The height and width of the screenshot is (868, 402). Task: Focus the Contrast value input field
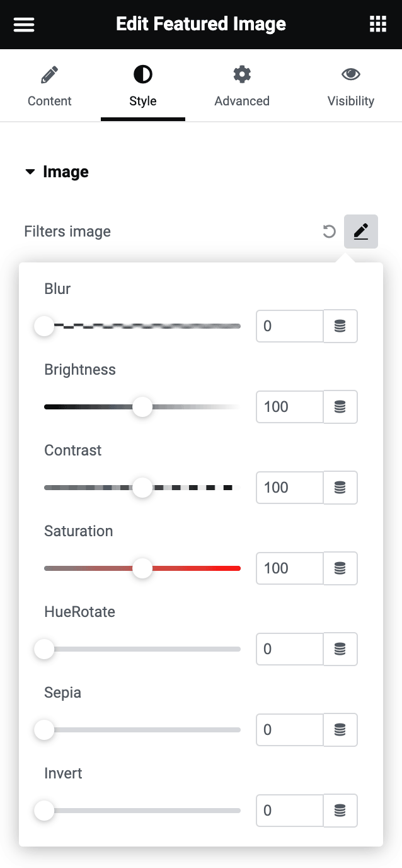289,488
